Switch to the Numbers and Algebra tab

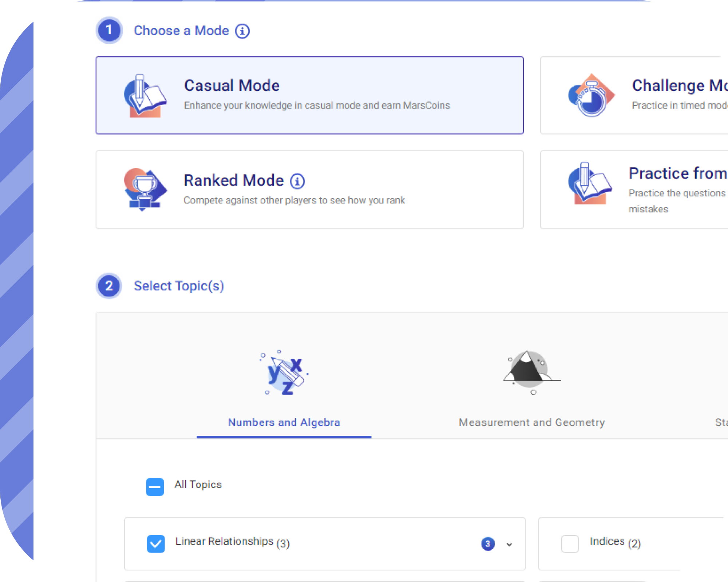(x=284, y=422)
